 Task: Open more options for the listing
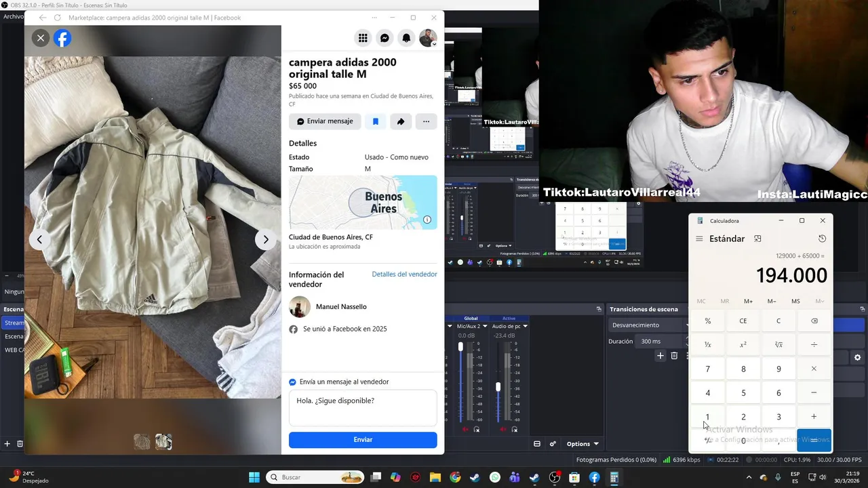pyautogui.click(x=426, y=121)
